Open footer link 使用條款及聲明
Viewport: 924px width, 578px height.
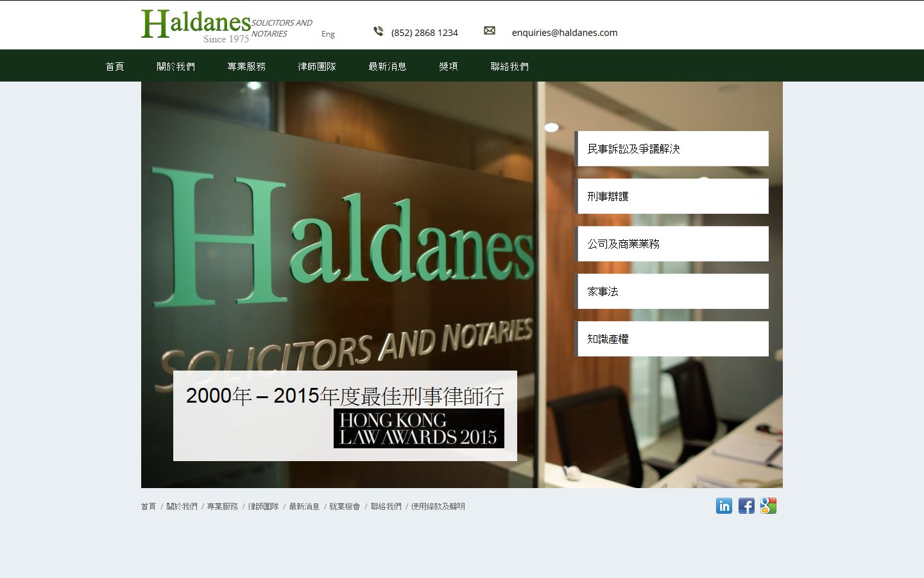438,507
